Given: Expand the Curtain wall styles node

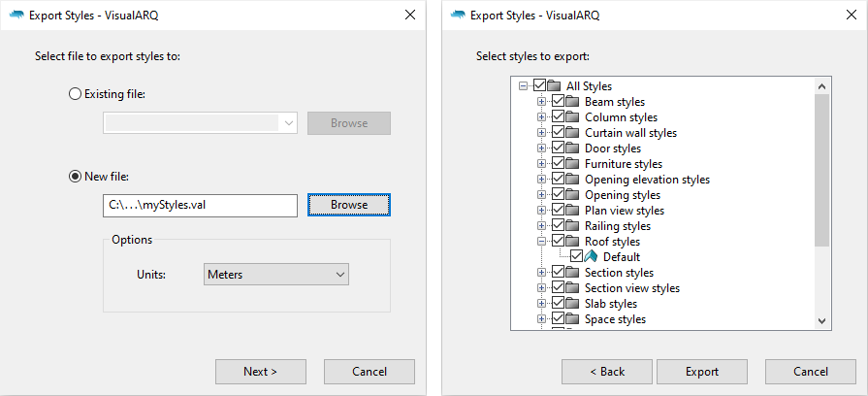Looking at the screenshot, I should pyautogui.click(x=541, y=132).
